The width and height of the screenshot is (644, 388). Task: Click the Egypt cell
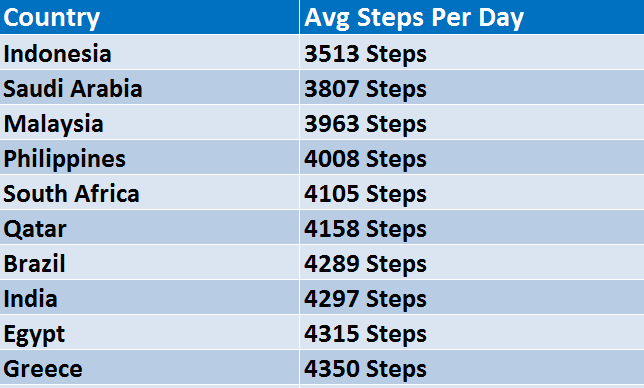point(150,332)
